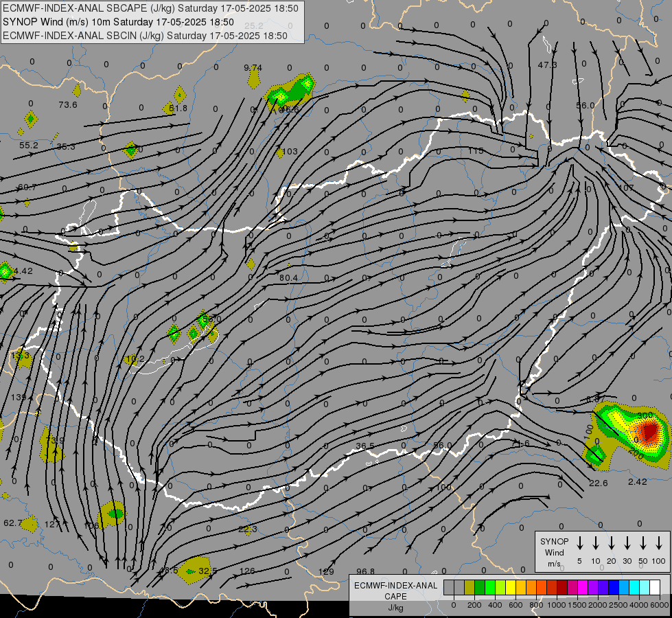The width and height of the screenshot is (672, 618).
Task: Select the dark green CAPE legend swatch
Action: coord(480,588)
